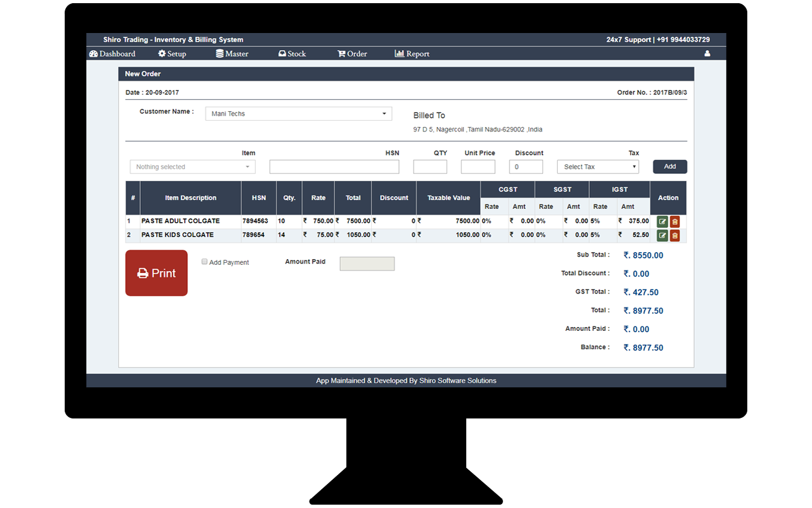Open the Stock menu
This screenshot has width=812, height=508.
click(x=292, y=54)
